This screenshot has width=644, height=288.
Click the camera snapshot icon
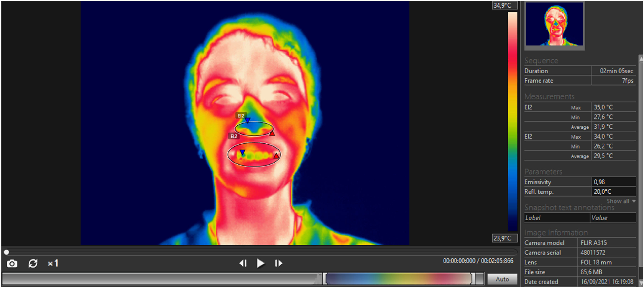pos(12,264)
